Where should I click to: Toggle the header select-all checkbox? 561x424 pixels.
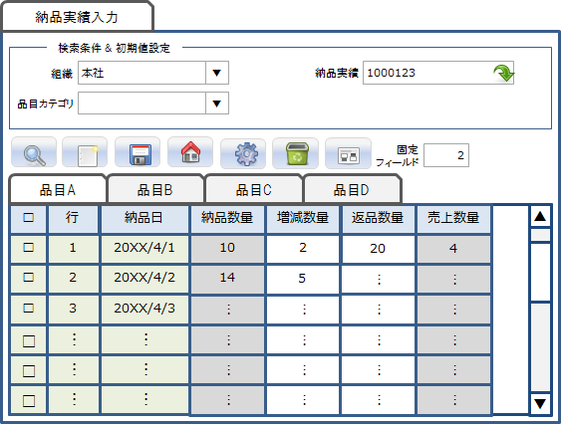[x=28, y=218]
